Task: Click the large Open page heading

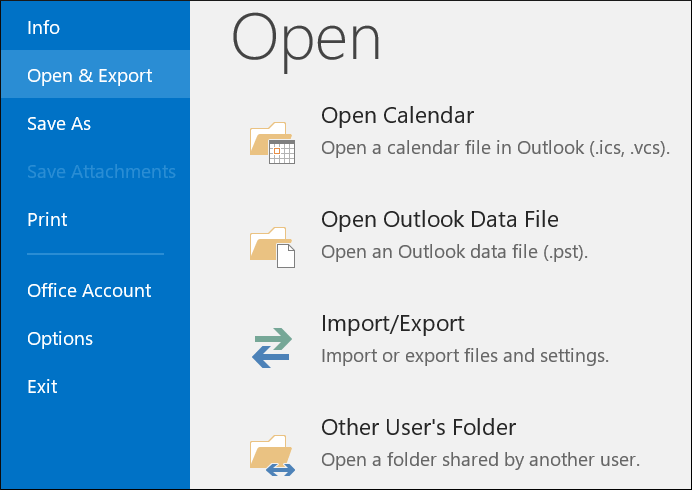Action: click(x=305, y=41)
